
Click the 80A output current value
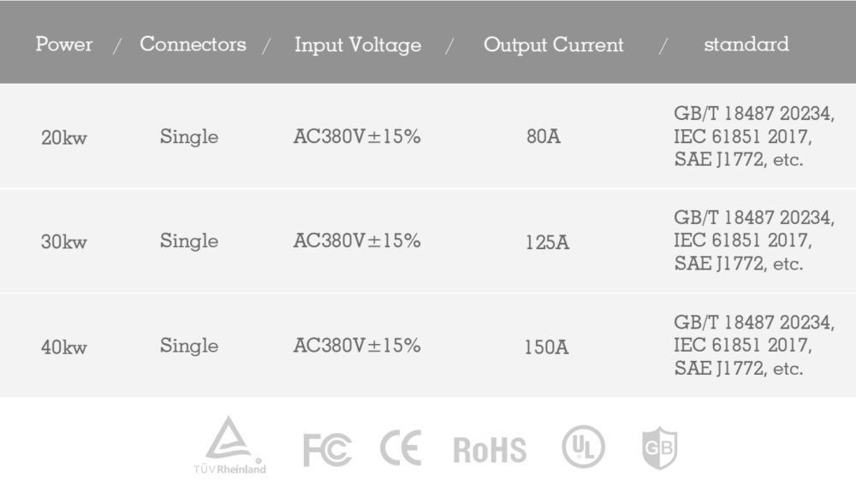click(x=544, y=137)
